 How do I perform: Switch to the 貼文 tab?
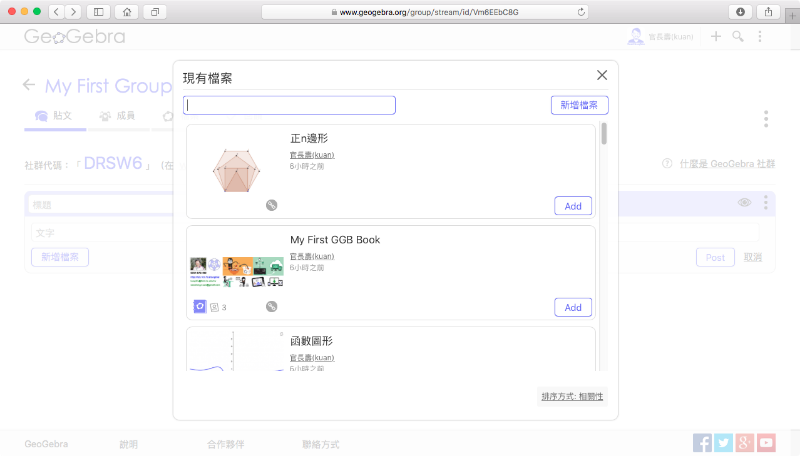click(55, 116)
